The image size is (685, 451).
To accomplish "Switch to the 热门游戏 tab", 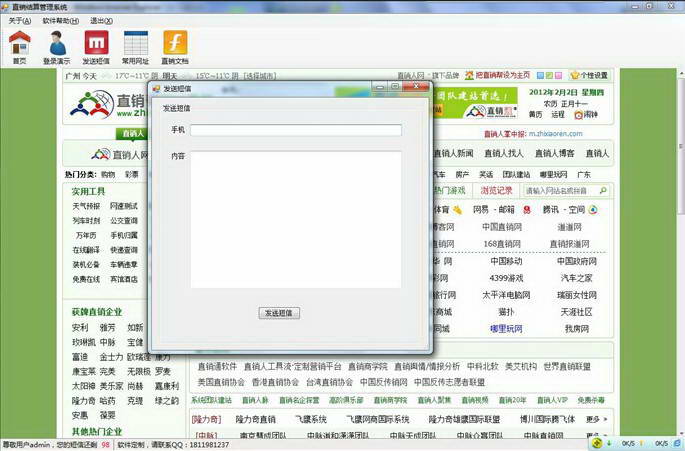I will [449, 191].
